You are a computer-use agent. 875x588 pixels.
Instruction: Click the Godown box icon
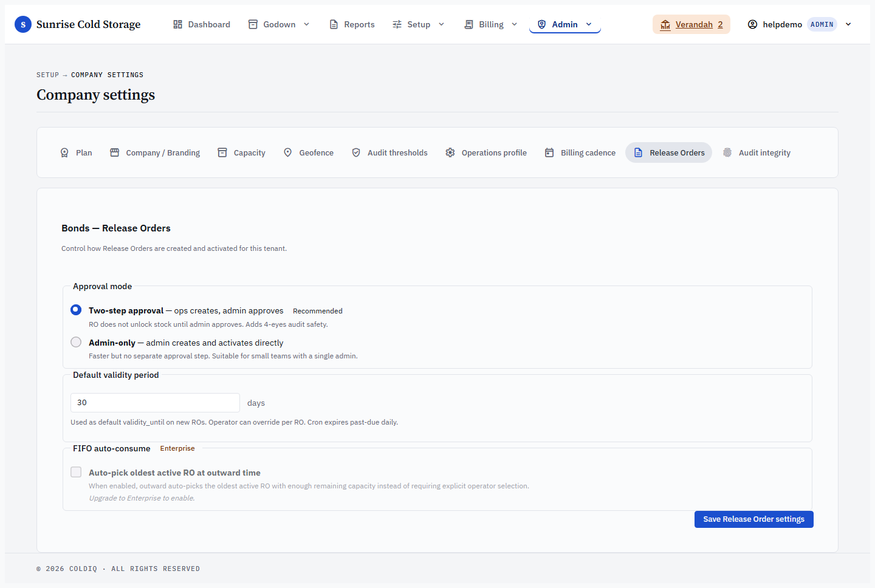[253, 24]
